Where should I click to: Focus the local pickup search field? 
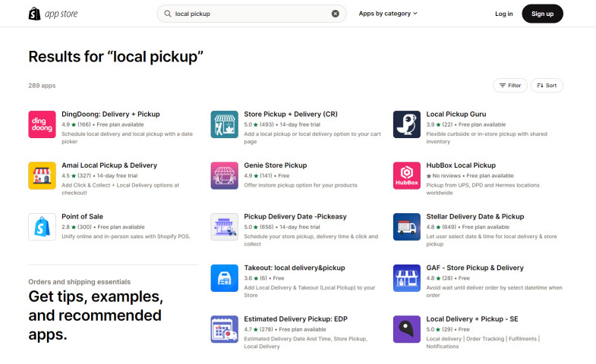coord(251,14)
